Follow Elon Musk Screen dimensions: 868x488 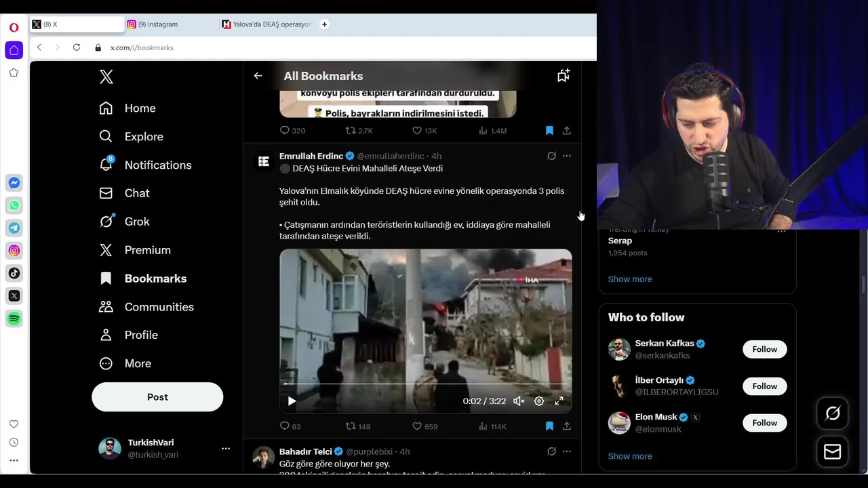click(x=764, y=423)
